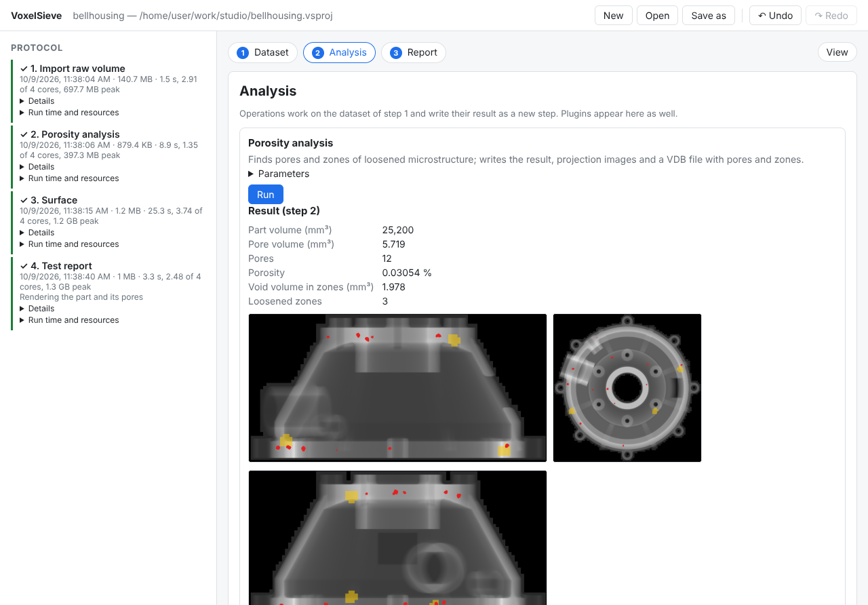The width and height of the screenshot is (868, 605).
Task: Click the Result (step 2) heading
Action: [x=284, y=210]
